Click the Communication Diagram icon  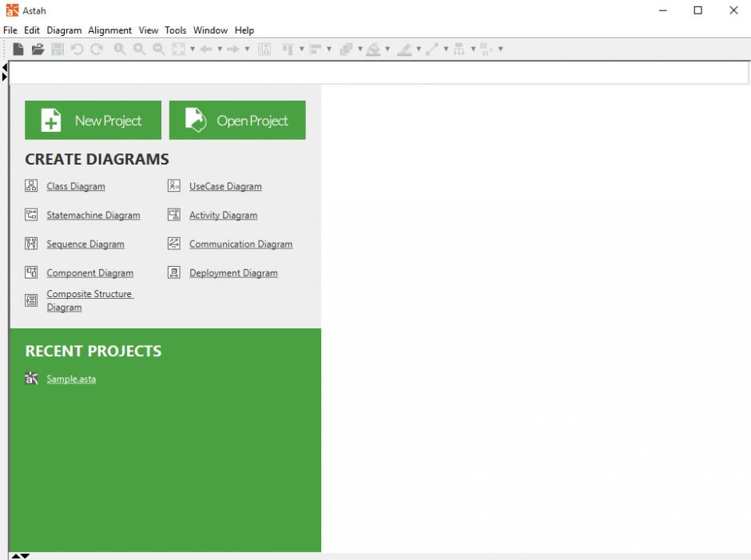(x=174, y=244)
